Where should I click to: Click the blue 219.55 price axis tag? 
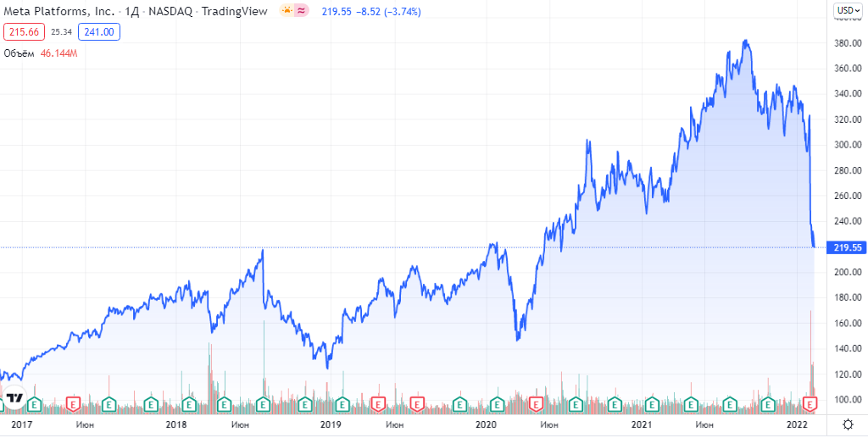click(x=845, y=247)
